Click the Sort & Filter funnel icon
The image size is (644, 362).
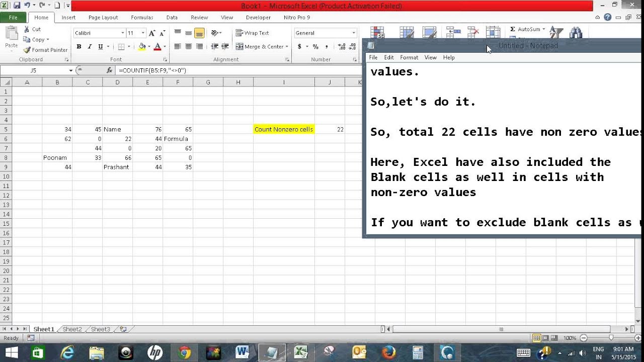[x=555, y=32]
